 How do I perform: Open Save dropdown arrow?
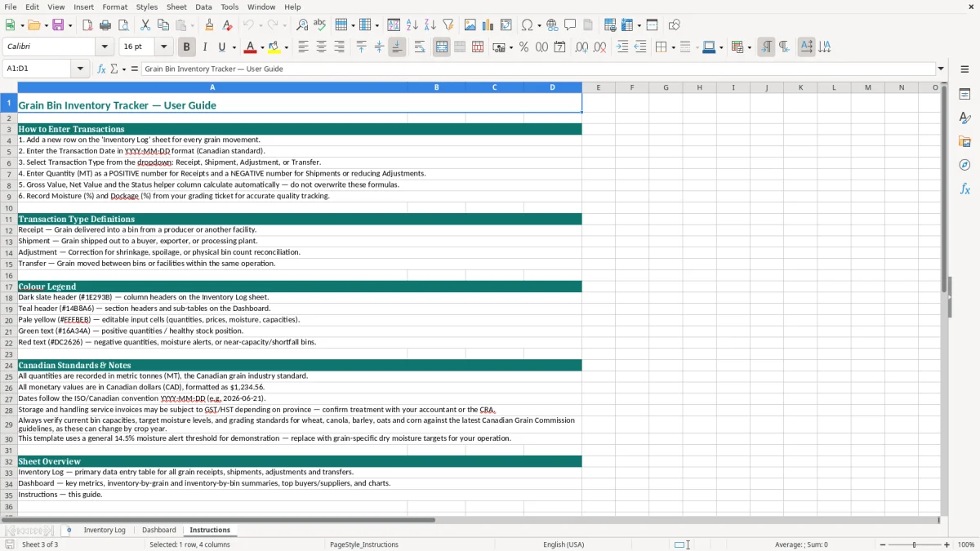tap(70, 25)
